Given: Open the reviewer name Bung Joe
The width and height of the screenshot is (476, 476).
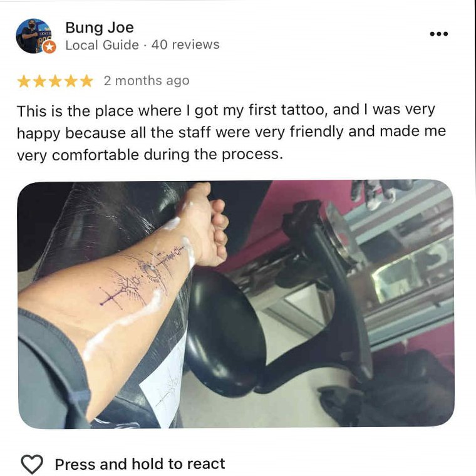Looking at the screenshot, I should tap(100, 28).
